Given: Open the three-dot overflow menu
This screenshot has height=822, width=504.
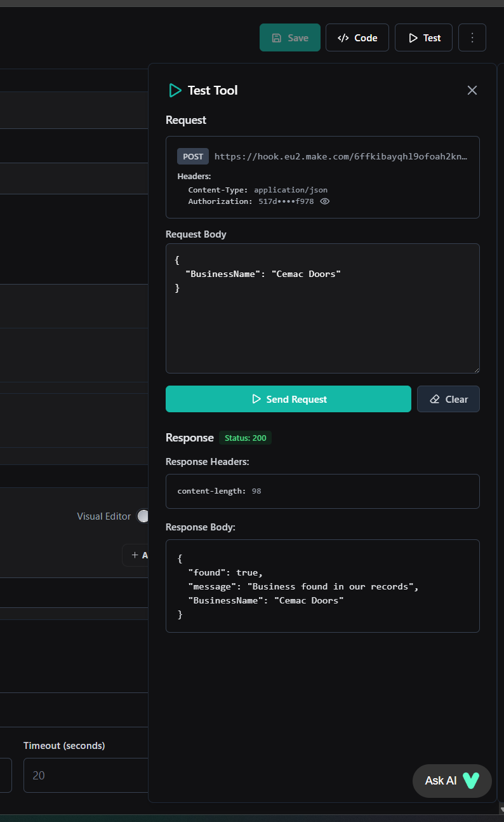Looking at the screenshot, I should click(x=472, y=37).
